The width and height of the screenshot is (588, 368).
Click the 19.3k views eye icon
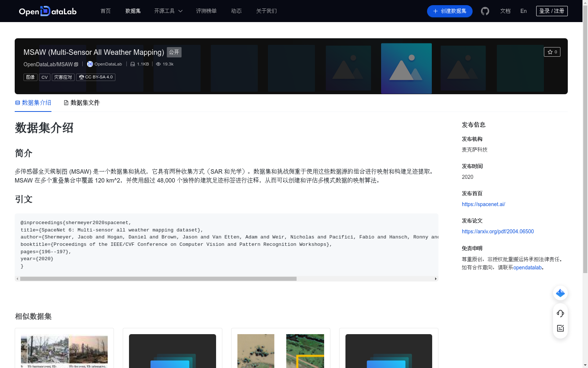pos(158,64)
